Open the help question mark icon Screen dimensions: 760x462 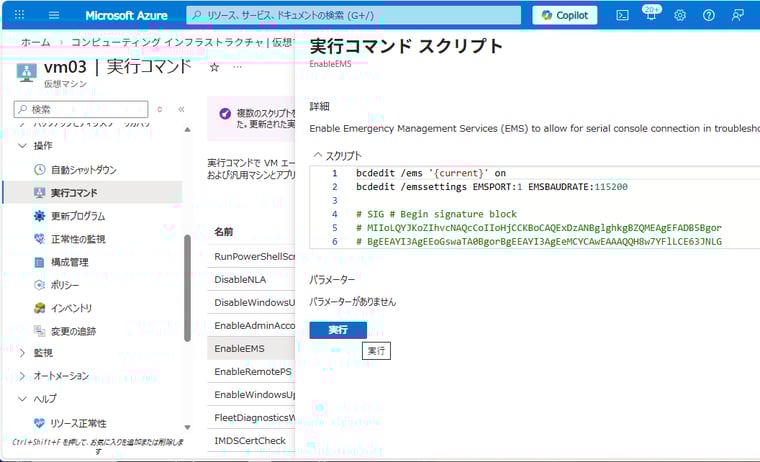(x=709, y=16)
